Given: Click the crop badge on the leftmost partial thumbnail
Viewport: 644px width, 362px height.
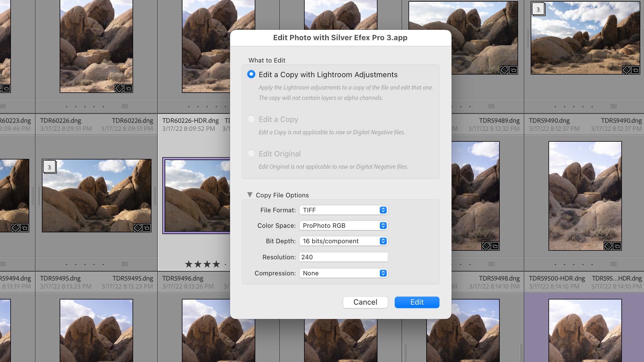Looking at the screenshot, I should tap(6, 89).
